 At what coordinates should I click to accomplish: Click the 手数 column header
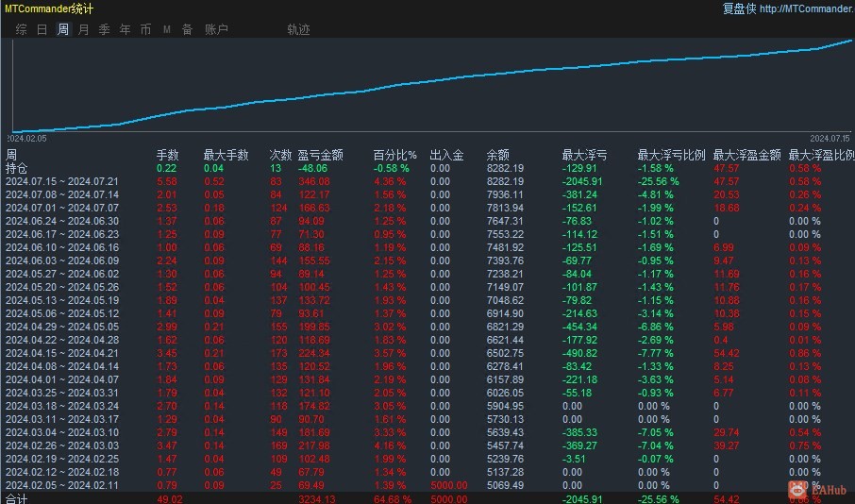[167, 155]
